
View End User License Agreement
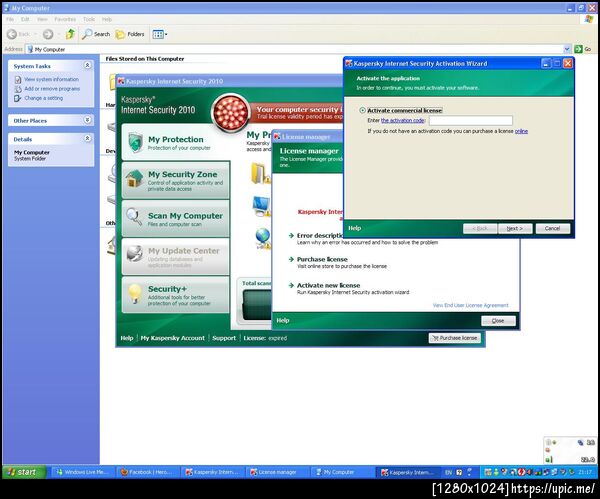point(470,305)
